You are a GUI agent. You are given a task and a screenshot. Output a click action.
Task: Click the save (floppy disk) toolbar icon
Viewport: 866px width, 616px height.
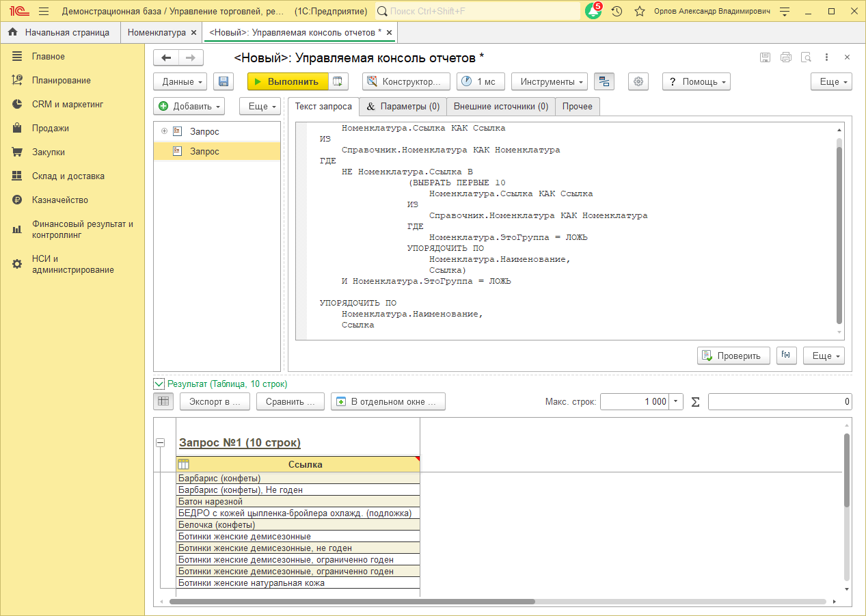[224, 81]
